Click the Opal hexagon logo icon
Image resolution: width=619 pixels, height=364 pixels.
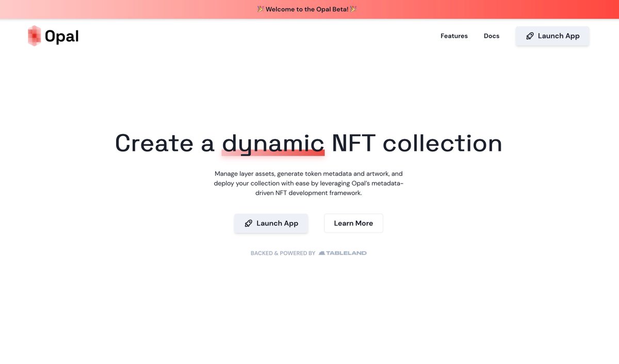(x=34, y=36)
